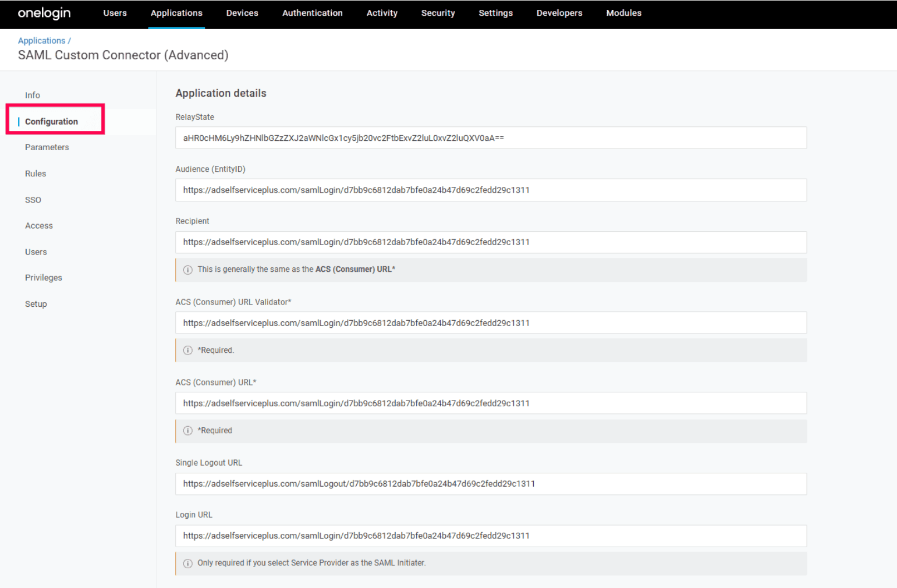
Task: Open the Authentication menu
Action: [x=313, y=13]
